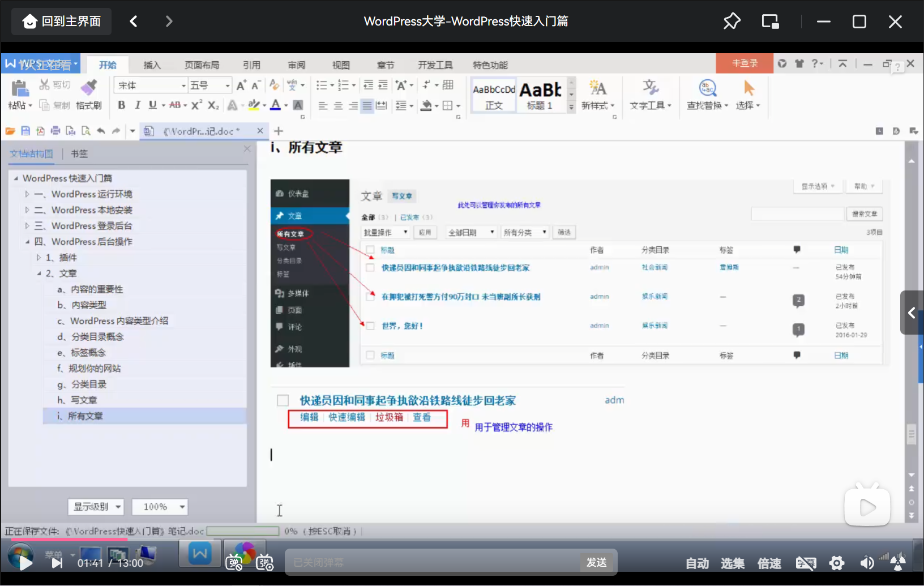Click the Cut scissors icon
Image resolution: width=924 pixels, height=586 pixels.
click(x=44, y=85)
